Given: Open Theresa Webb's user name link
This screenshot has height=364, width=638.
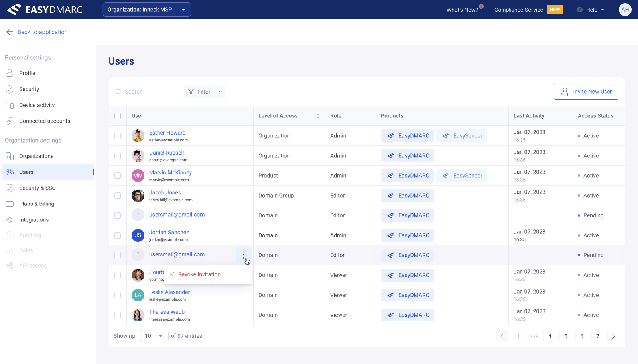Looking at the screenshot, I should (x=167, y=312).
